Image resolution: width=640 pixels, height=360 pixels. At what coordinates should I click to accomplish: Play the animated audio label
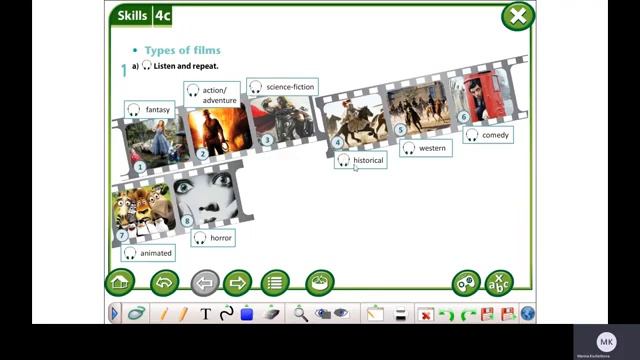click(x=148, y=253)
